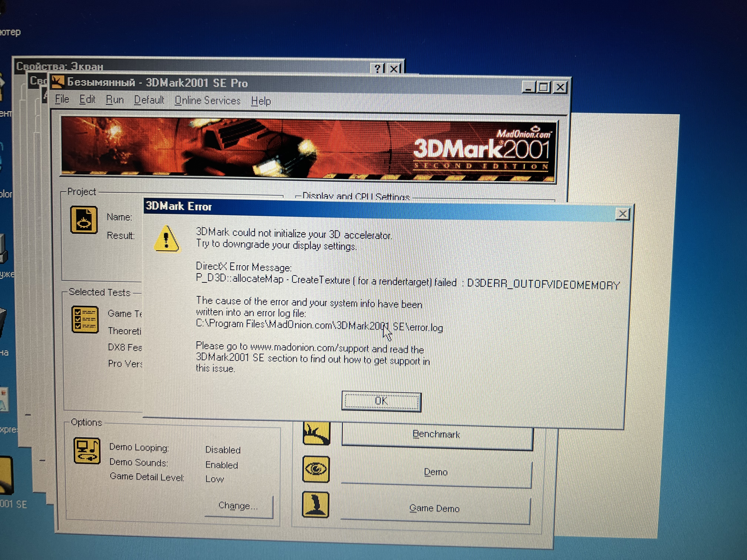Click the Game Demo joystick icon
Viewport: 747px width, 560px height.
(x=315, y=505)
